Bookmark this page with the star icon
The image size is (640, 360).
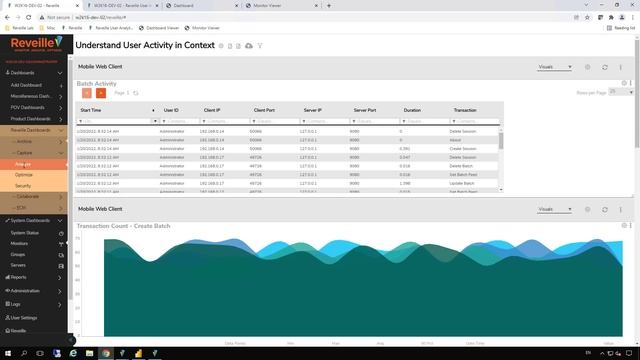[x=587, y=18]
